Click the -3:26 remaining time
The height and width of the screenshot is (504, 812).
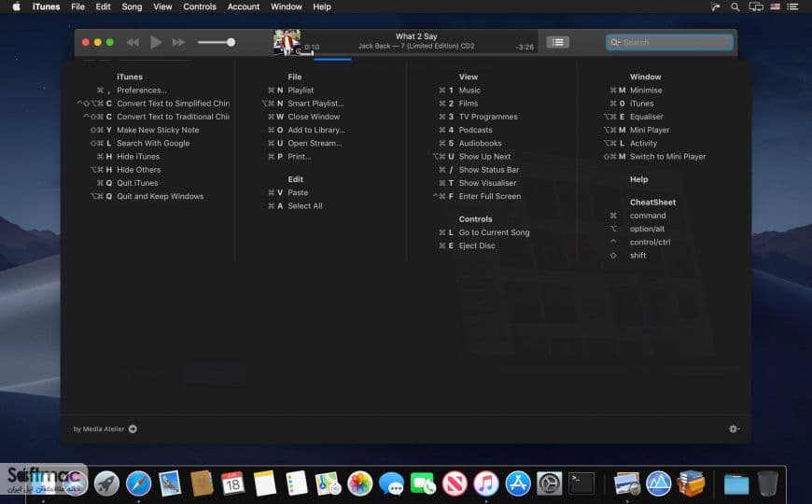coord(525,48)
